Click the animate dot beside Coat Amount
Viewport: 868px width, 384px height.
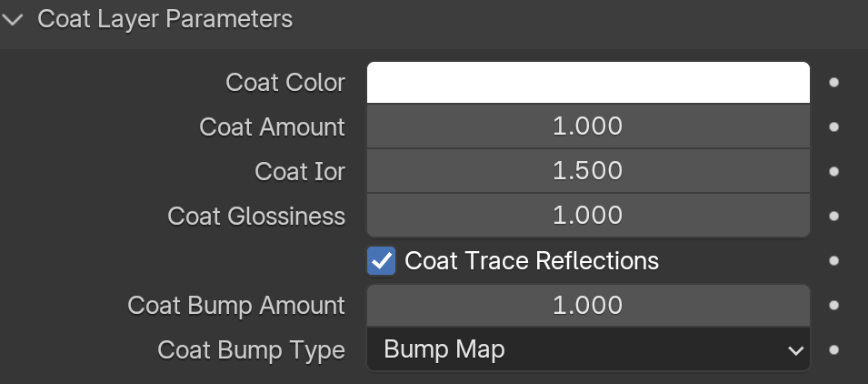tap(834, 126)
